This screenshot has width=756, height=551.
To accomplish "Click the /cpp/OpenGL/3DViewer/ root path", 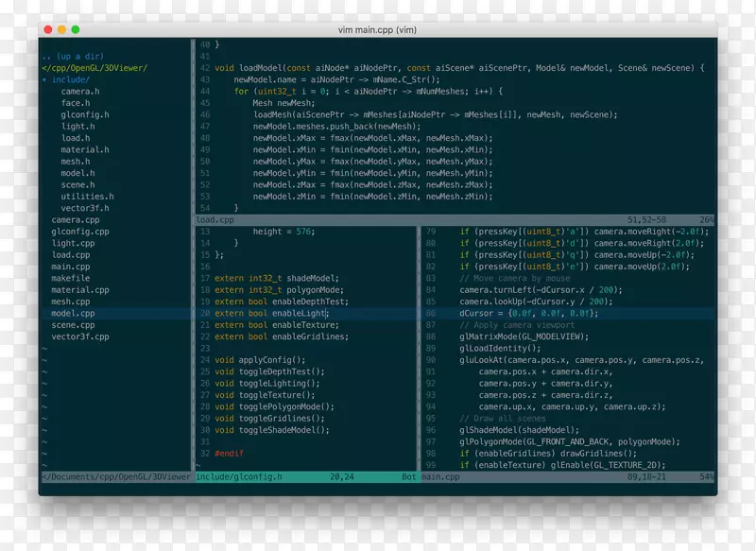I will pos(94,67).
